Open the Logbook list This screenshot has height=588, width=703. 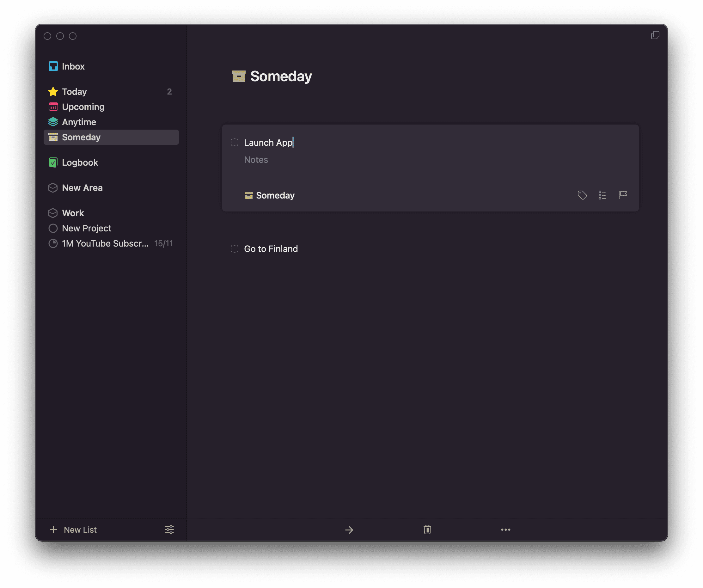coord(80,162)
